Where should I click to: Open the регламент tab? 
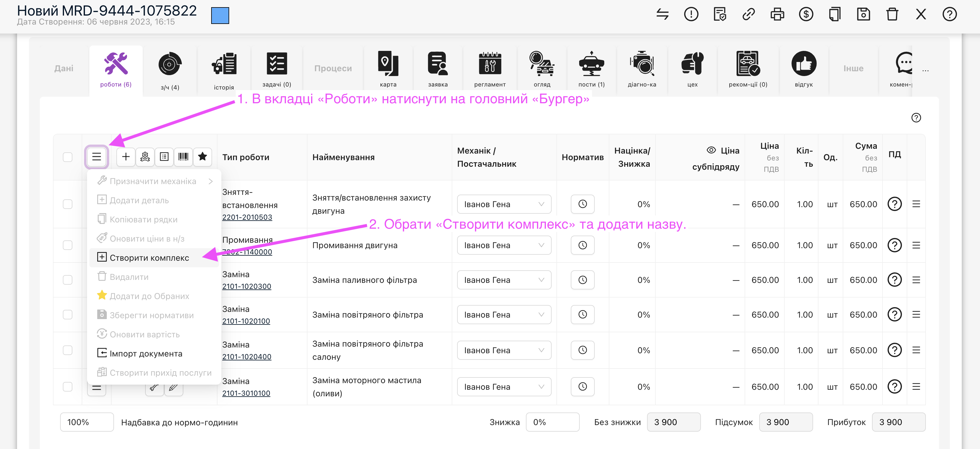pyautogui.click(x=490, y=69)
